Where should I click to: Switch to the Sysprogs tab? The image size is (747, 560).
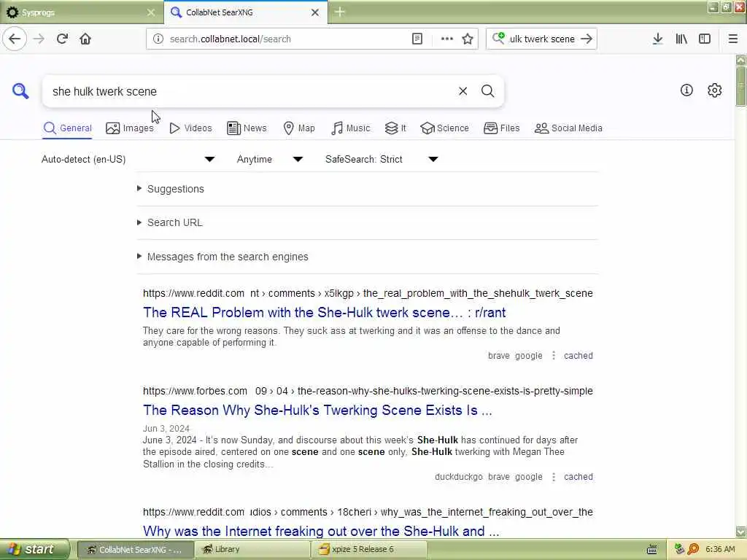pyautogui.click(x=81, y=12)
